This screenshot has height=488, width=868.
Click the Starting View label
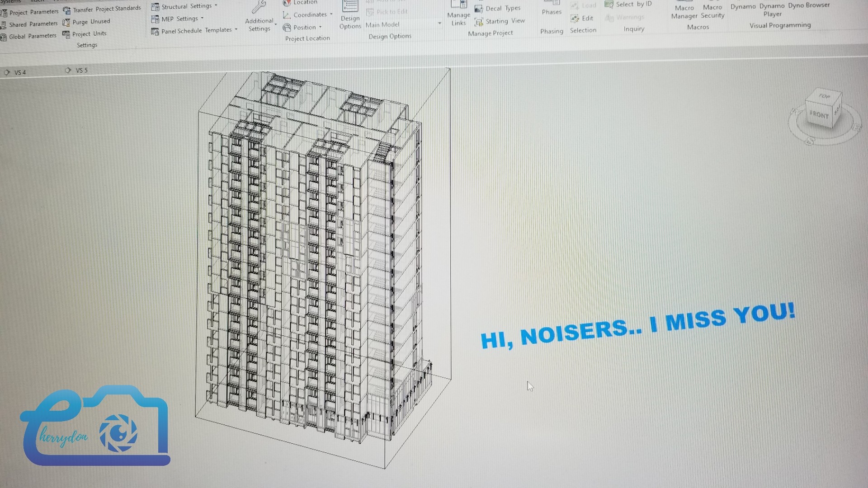point(505,21)
